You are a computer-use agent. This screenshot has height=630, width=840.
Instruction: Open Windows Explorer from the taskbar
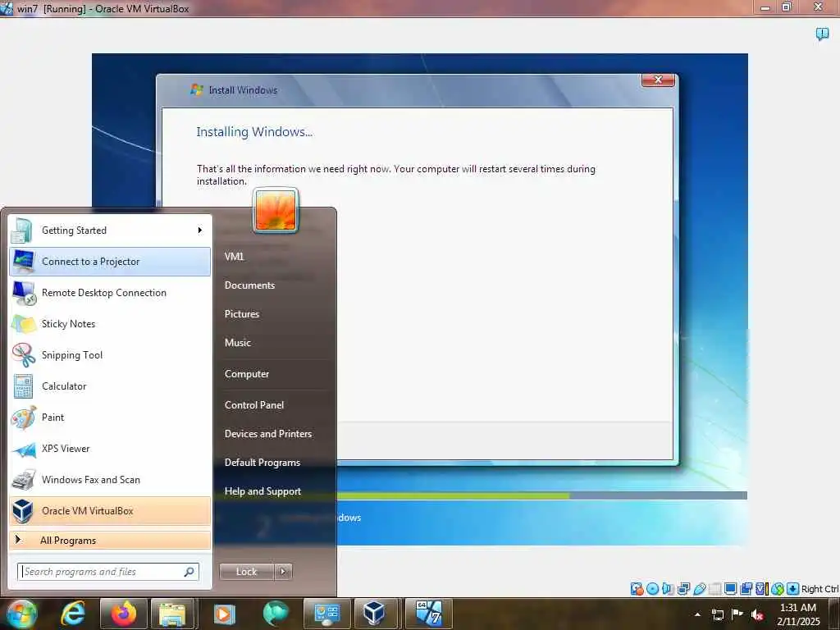(x=172, y=614)
